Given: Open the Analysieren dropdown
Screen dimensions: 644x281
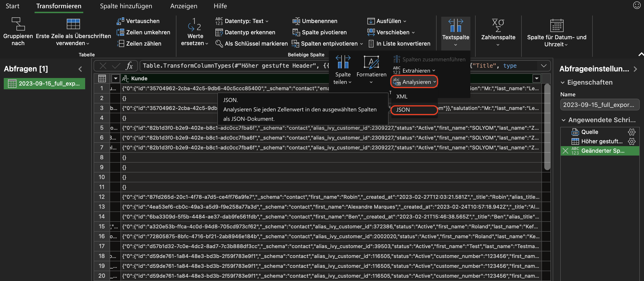Looking at the screenshot, I should [x=414, y=82].
